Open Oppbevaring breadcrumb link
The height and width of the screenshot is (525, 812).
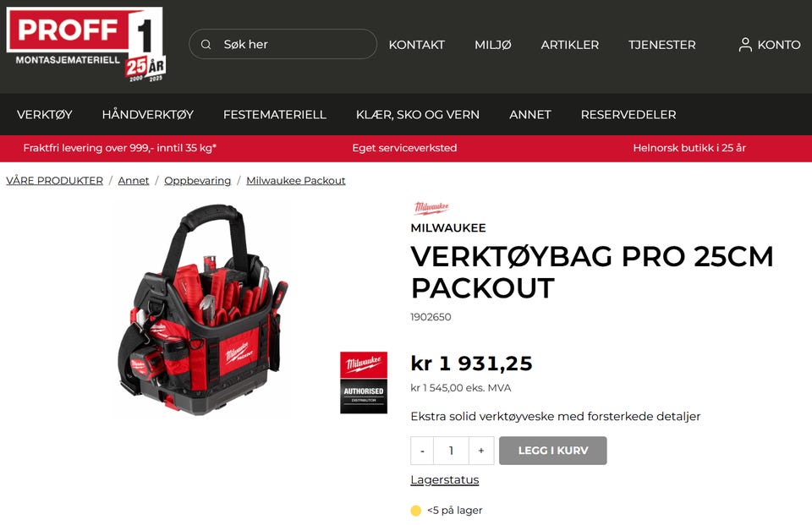point(197,181)
